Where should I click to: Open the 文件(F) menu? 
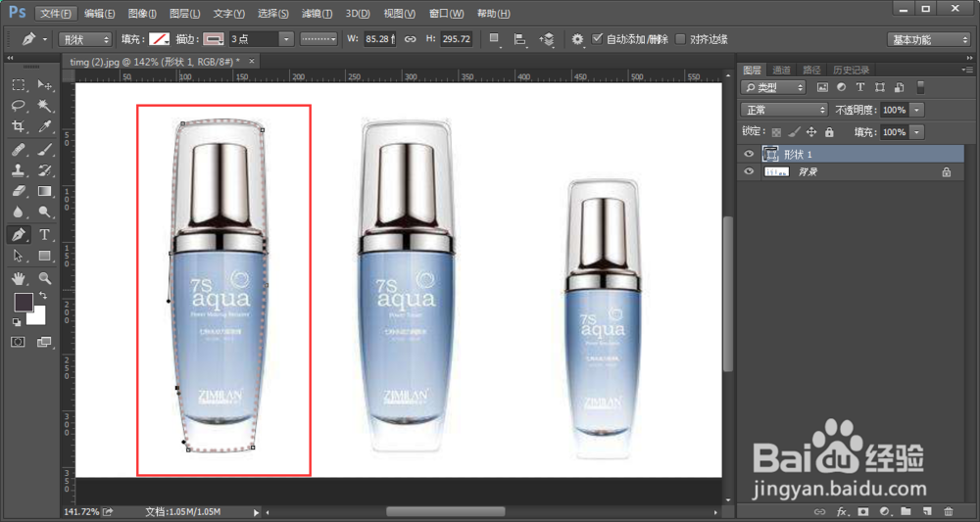point(56,13)
